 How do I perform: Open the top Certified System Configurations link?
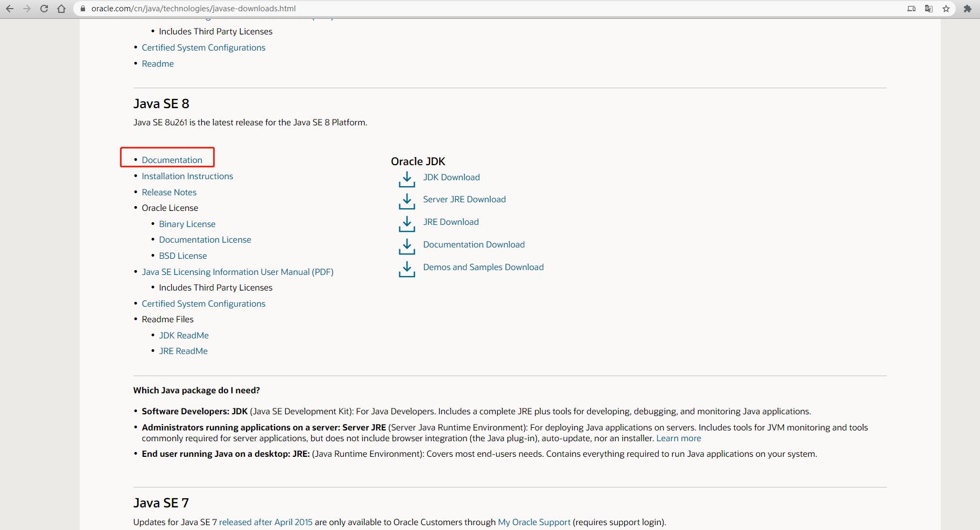pyautogui.click(x=203, y=47)
